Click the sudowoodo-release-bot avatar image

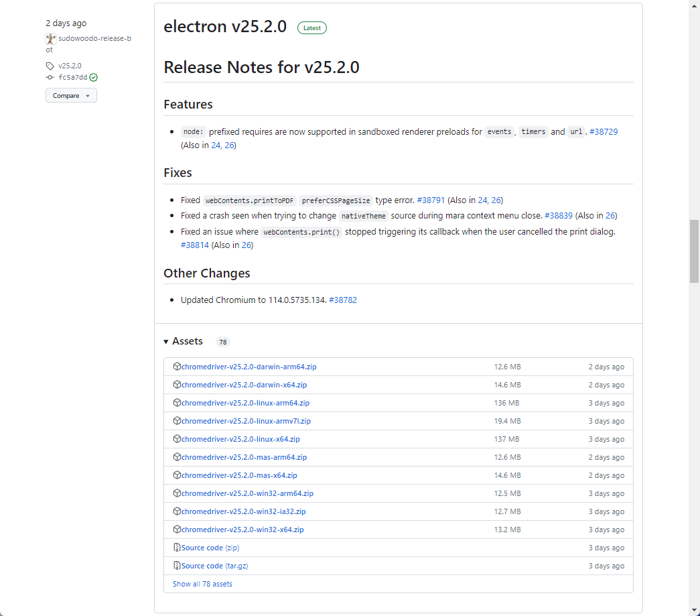point(51,39)
